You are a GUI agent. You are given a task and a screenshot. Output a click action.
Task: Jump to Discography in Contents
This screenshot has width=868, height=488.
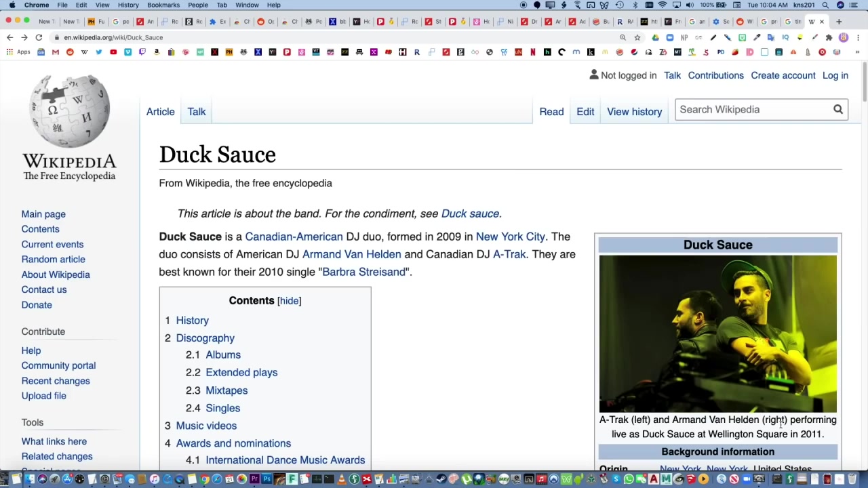point(205,338)
